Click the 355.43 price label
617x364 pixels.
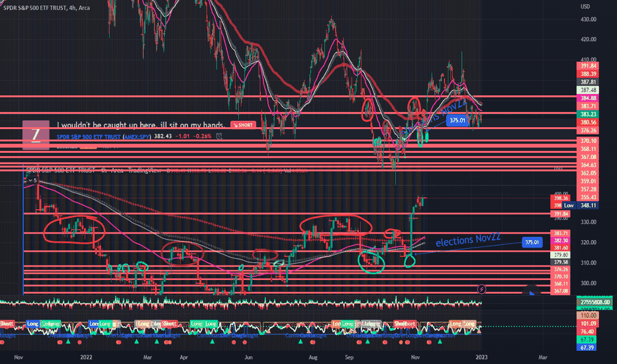(588, 197)
